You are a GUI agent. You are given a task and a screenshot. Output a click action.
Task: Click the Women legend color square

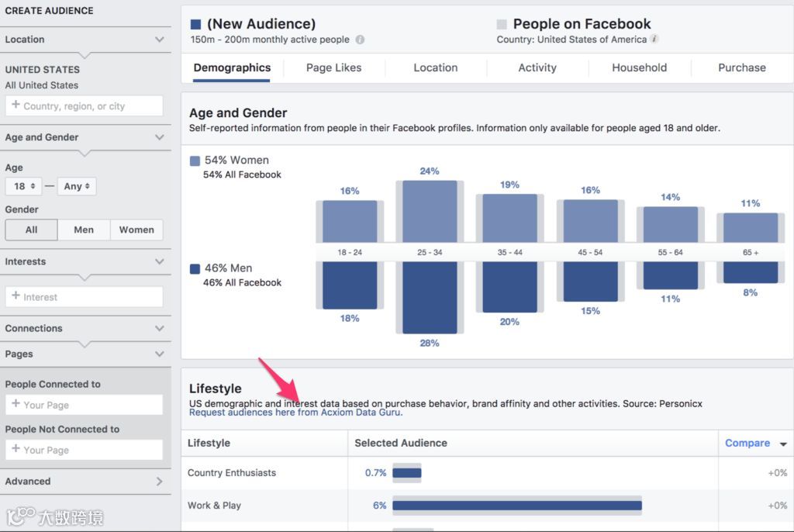(195, 161)
